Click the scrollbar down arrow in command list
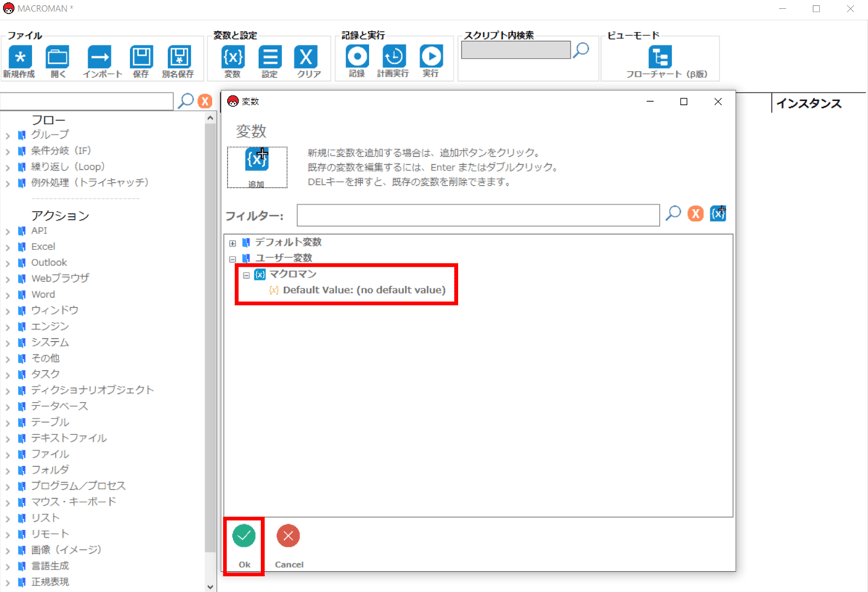The image size is (868, 592). coord(210,587)
